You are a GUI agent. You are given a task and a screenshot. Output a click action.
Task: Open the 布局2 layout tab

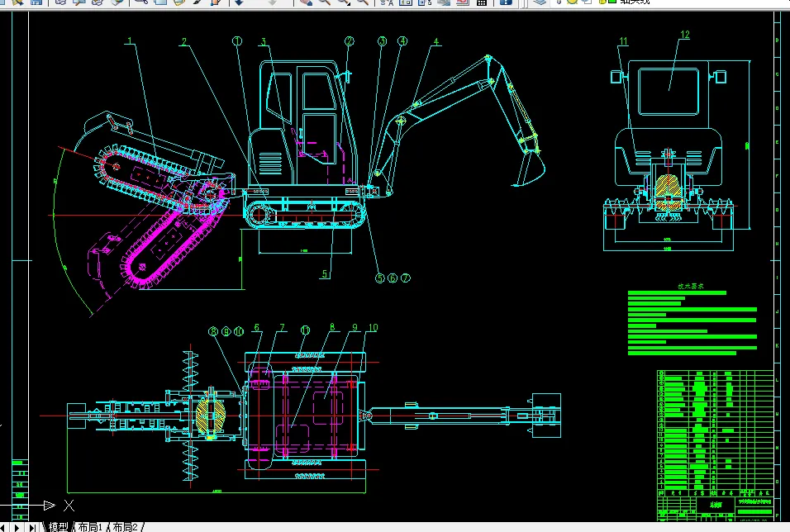pyautogui.click(x=125, y=527)
